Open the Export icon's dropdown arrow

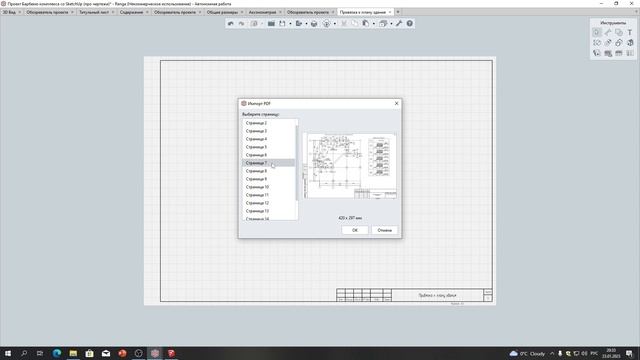(307, 24)
